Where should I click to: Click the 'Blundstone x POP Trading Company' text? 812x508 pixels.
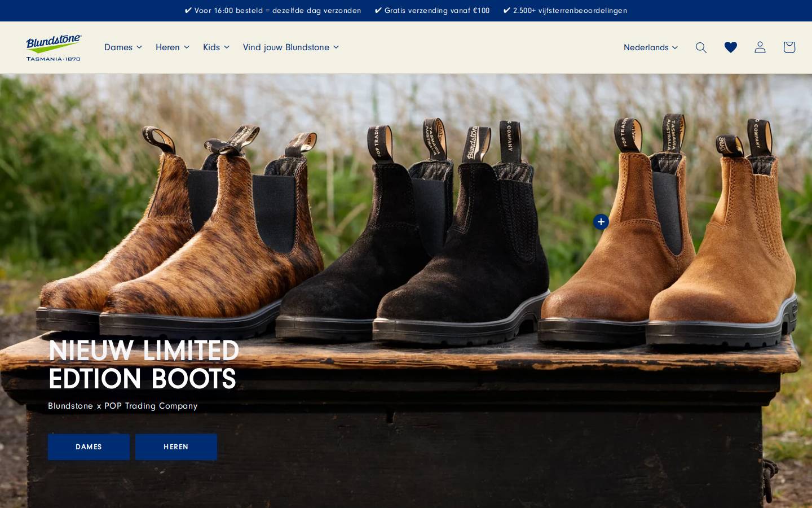click(123, 406)
